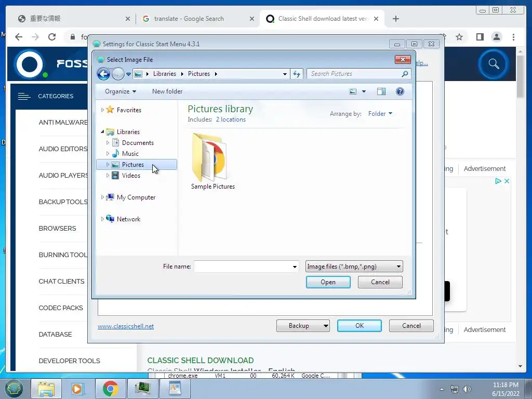
Task: Click the FossHub search magnifier icon
Action: pyautogui.click(x=494, y=64)
